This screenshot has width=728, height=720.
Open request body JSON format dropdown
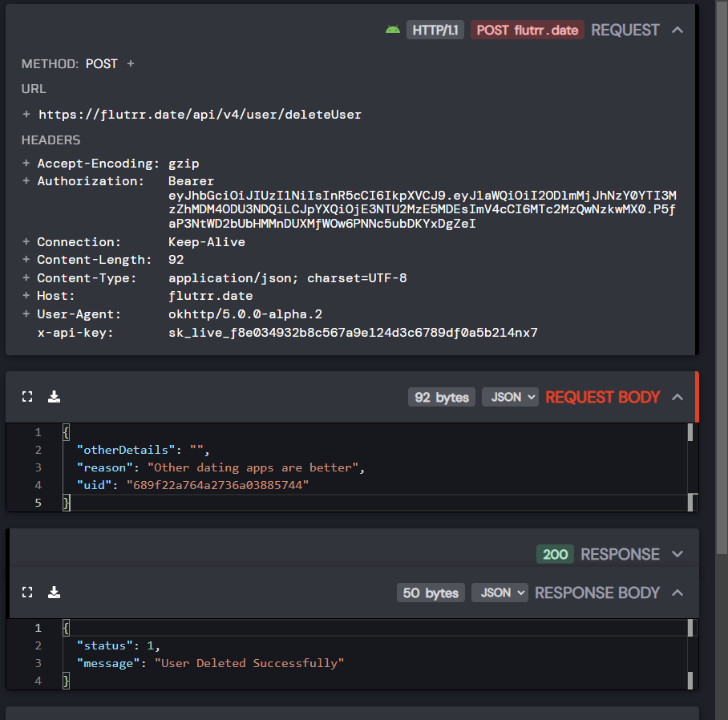pyautogui.click(x=510, y=397)
